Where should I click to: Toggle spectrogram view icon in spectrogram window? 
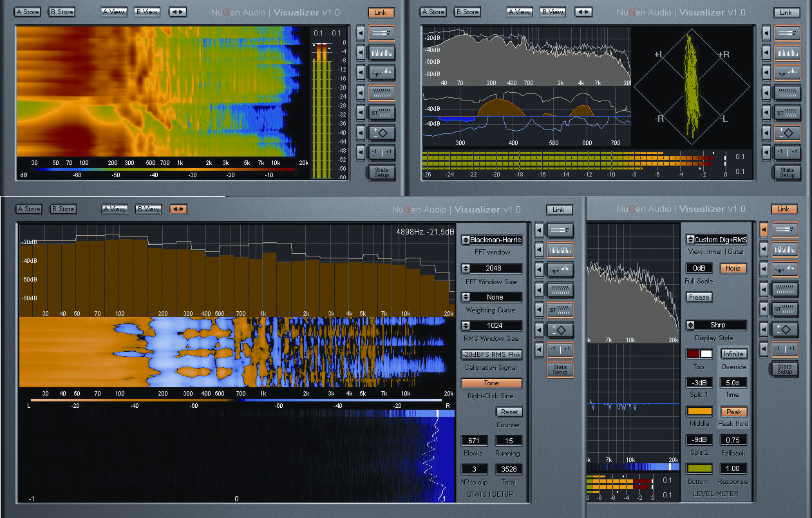point(381,93)
